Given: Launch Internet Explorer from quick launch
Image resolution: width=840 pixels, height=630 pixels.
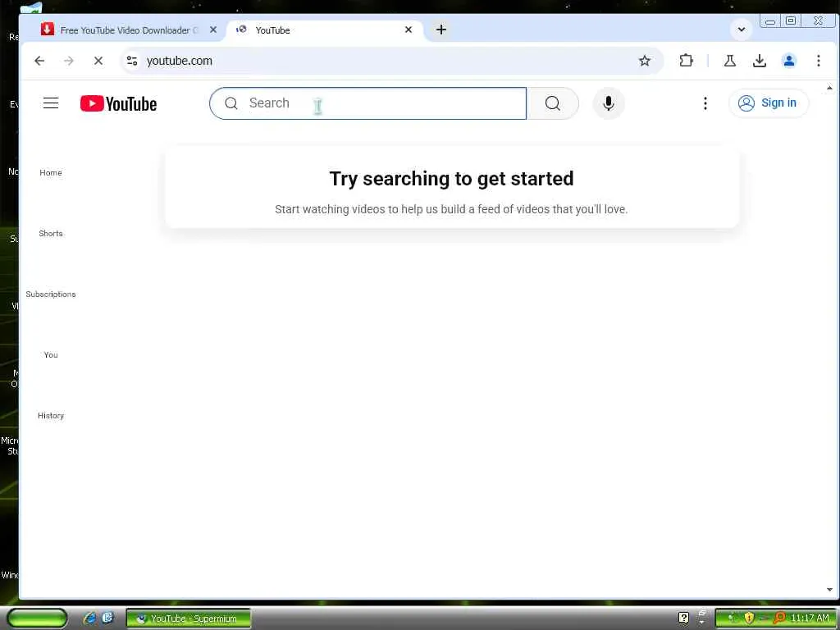Looking at the screenshot, I should (x=90, y=619).
